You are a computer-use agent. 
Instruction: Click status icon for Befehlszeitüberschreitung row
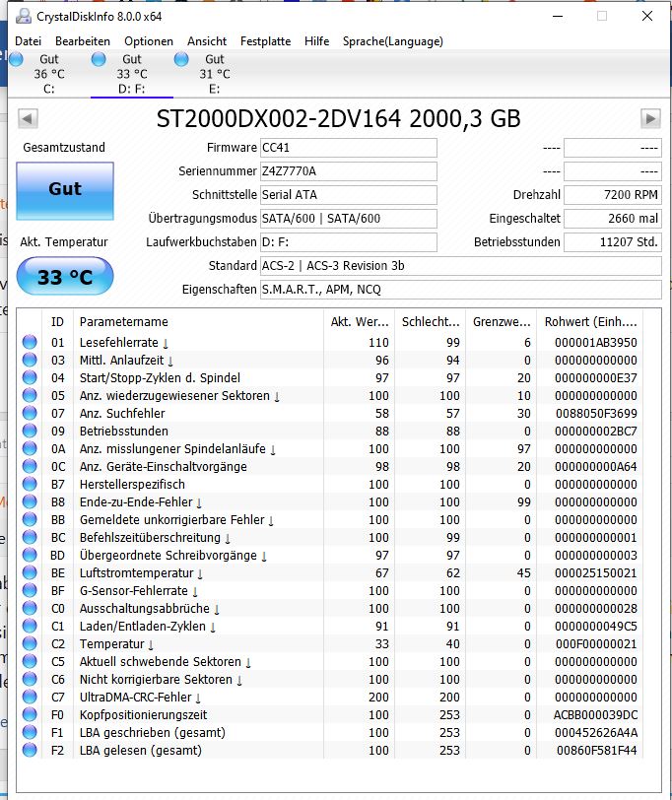click(x=30, y=537)
